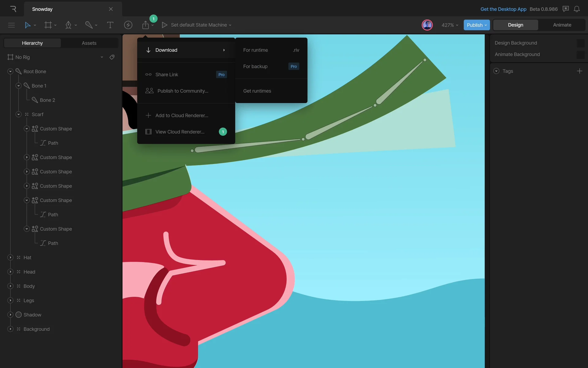Click Get the Desktop App link
This screenshot has width=588, height=368.
tap(503, 9)
